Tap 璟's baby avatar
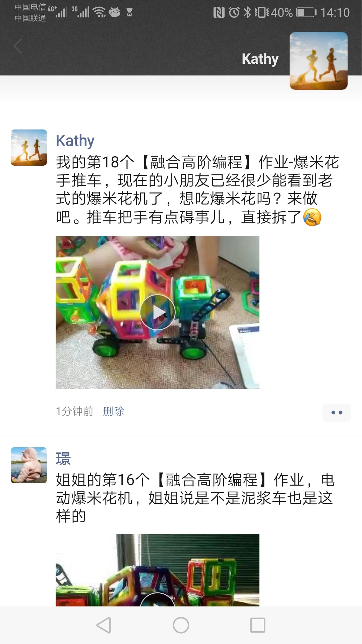The height and width of the screenshot is (644, 362). 29,465
